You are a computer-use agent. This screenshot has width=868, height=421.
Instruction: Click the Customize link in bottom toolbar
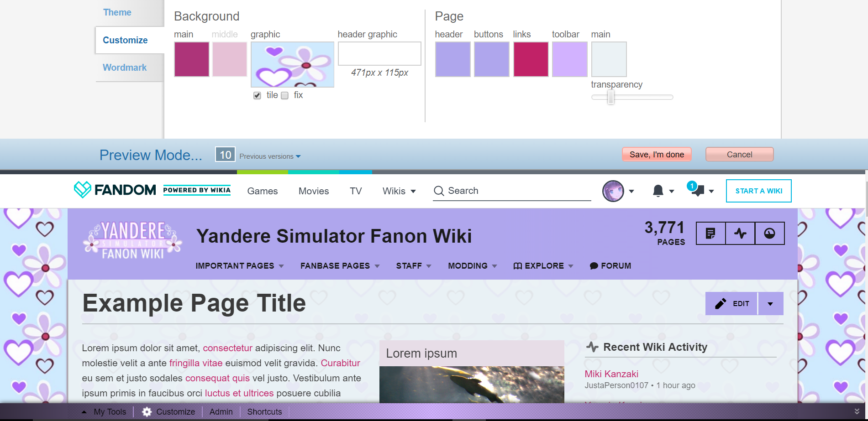click(176, 412)
